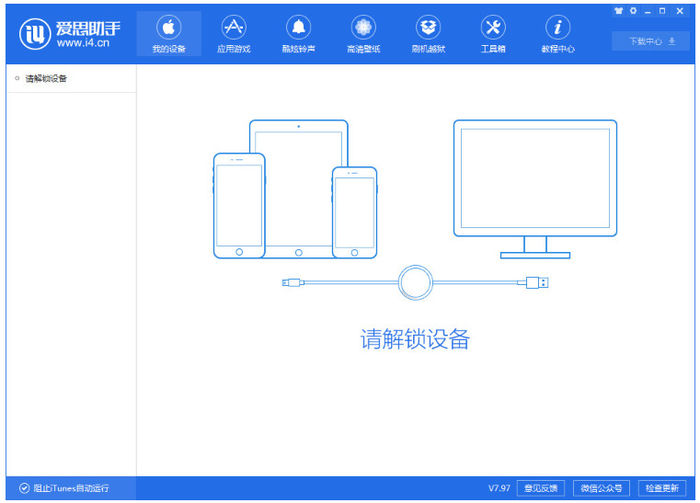Open the 应用游戏 apps and games section
This screenshot has height=503, width=700.
tap(233, 34)
